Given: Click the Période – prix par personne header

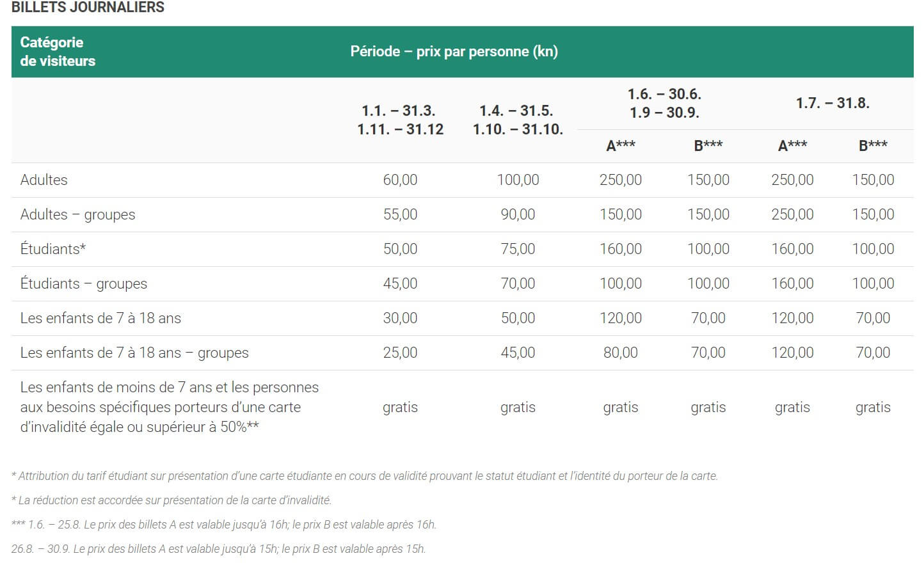Looking at the screenshot, I should 454,51.
